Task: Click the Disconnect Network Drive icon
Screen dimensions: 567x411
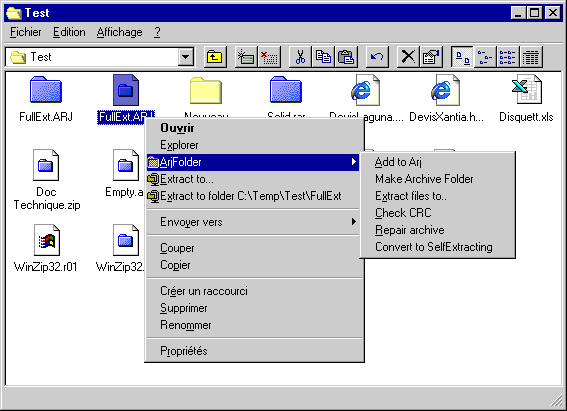Action: click(269, 57)
